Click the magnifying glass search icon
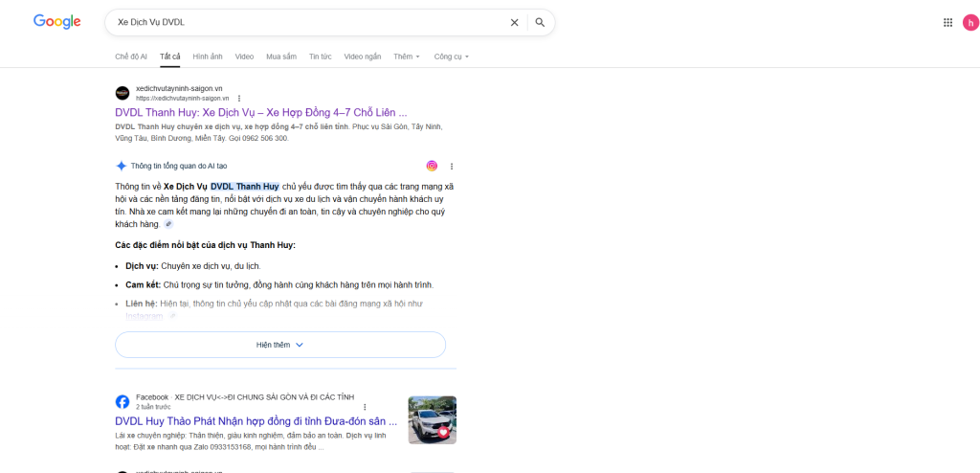 (x=540, y=23)
